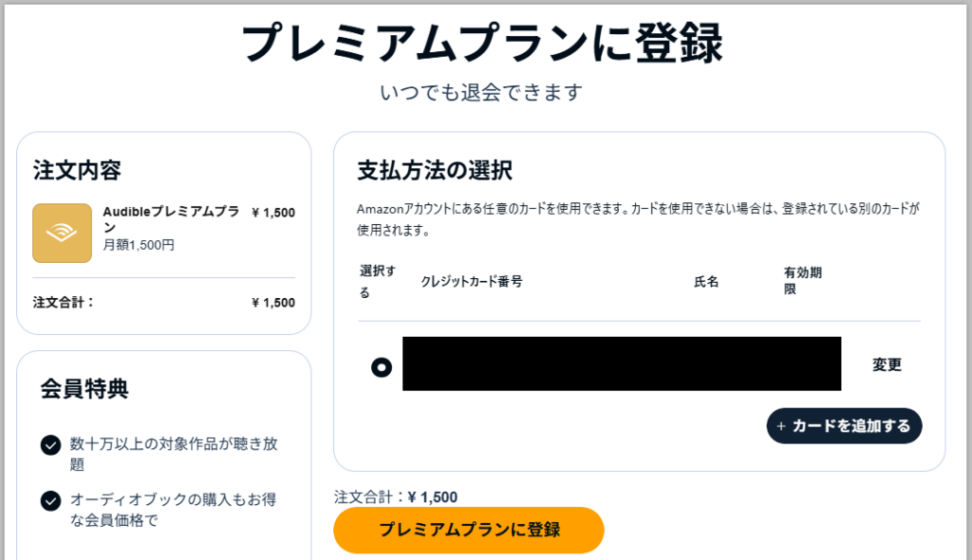Click the 注文内容 heading
This screenshot has height=560, width=972.
pyautogui.click(x=77, y=171)
